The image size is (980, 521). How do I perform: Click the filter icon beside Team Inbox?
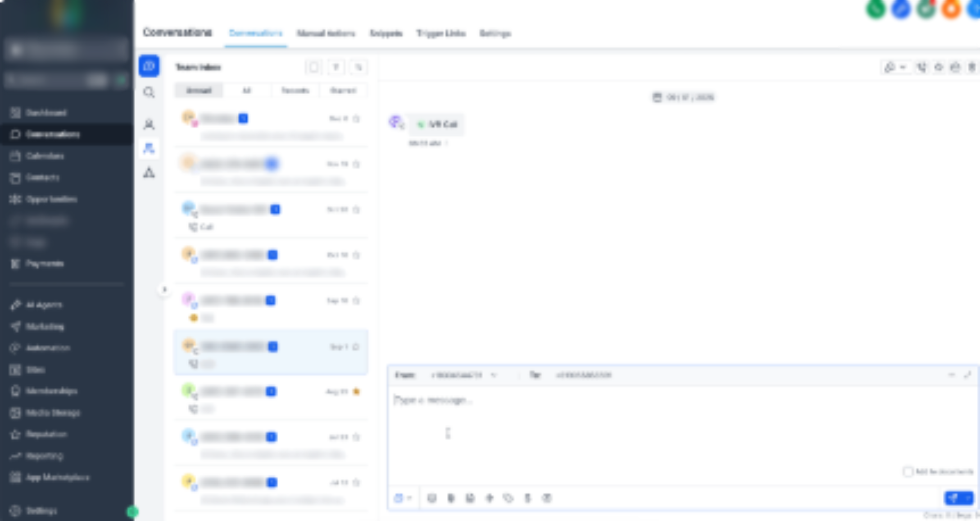(336, 67)
